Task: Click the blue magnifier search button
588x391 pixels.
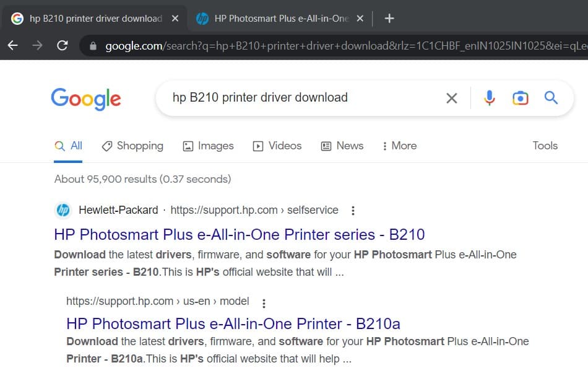Action: point(551,98)
